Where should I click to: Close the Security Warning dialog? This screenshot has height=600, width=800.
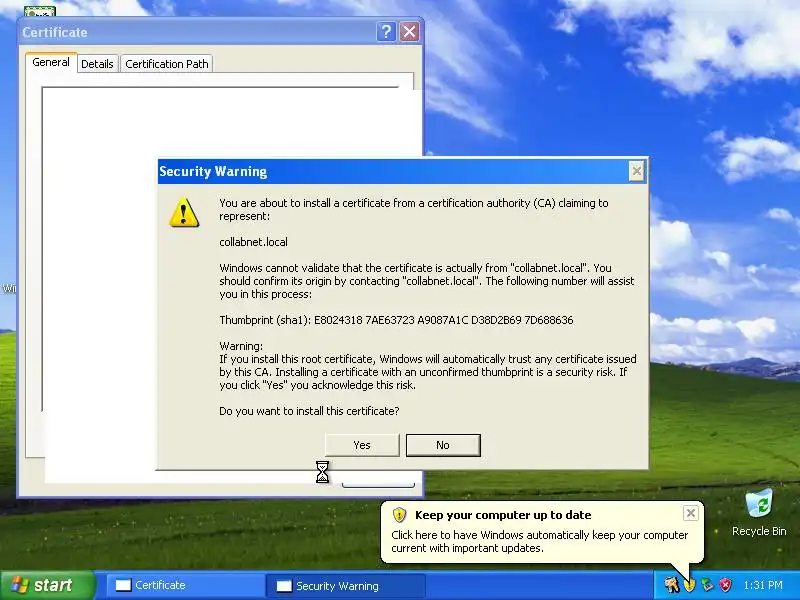point(636,171)
